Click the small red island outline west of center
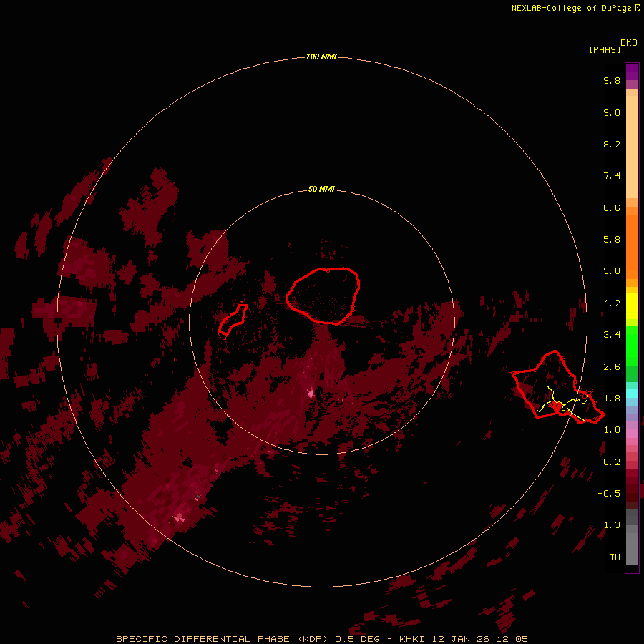This screenshot has width=644, height=644. (233, 319)
